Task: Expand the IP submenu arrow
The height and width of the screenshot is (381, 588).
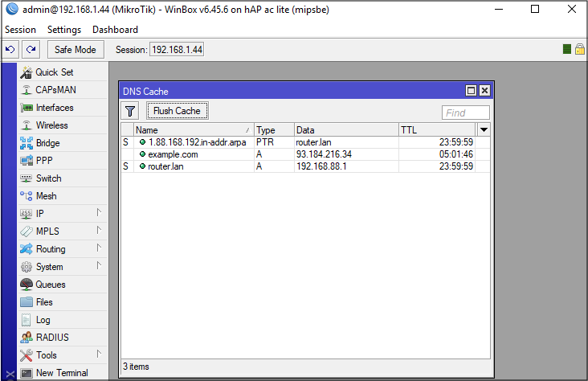Action: [99, 212]
